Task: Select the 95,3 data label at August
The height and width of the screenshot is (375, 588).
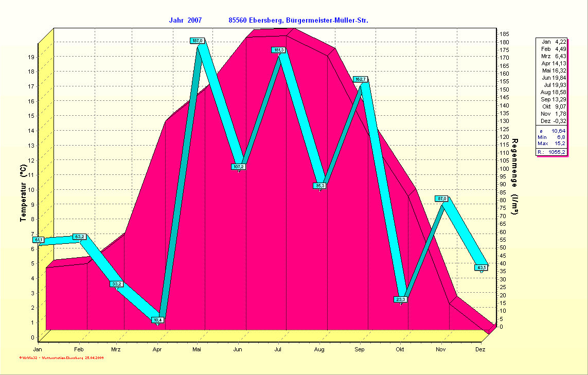Action: [x=320, y=186]
